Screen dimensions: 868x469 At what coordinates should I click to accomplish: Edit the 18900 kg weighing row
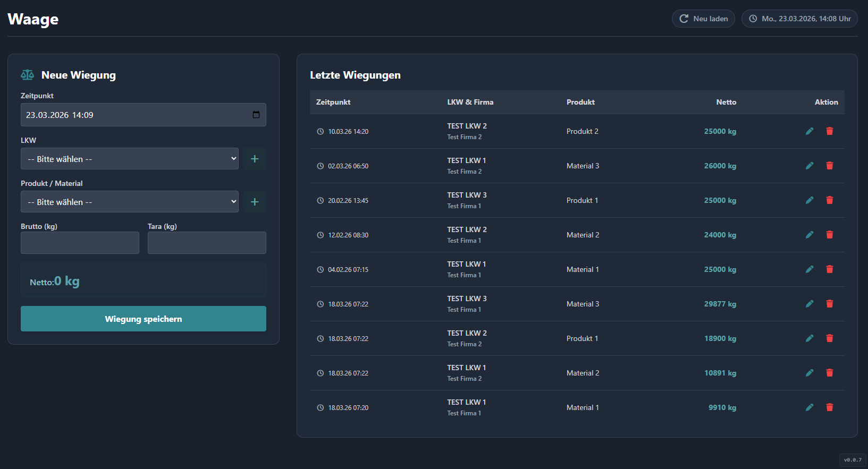tap(810, 338)
